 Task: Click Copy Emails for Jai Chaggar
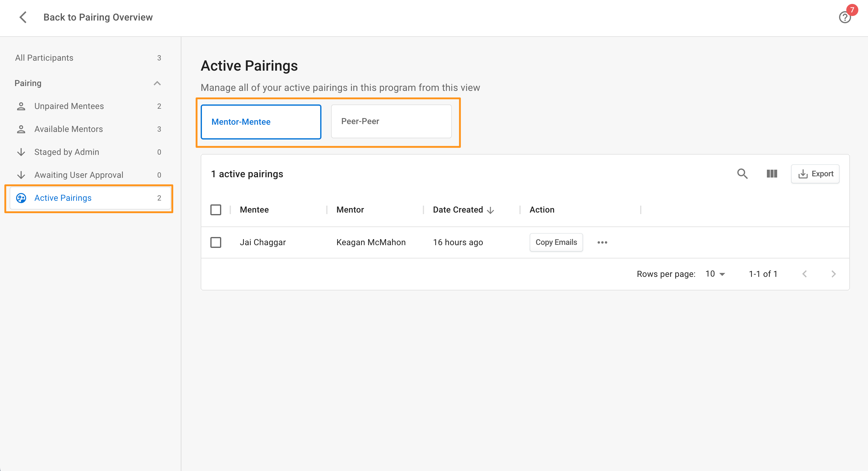click(x=556, y=242)
